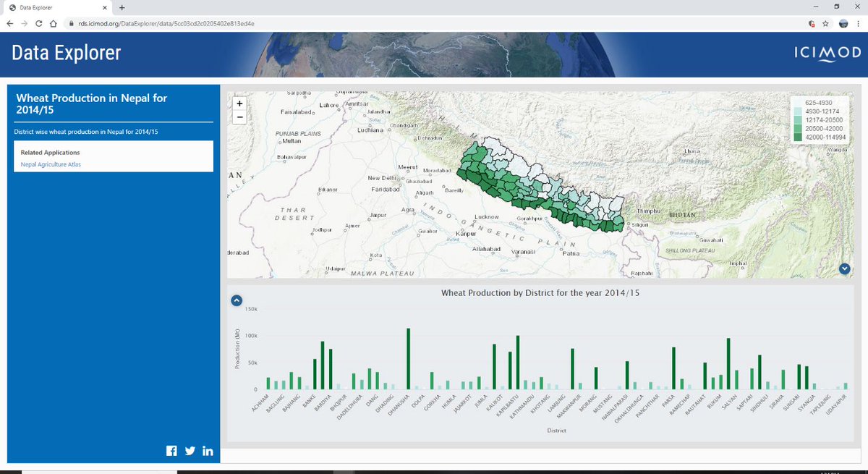This screenshot has height=474, width=868.
Task: Open the Facebook share icon
Action: [x=171, y=451]
